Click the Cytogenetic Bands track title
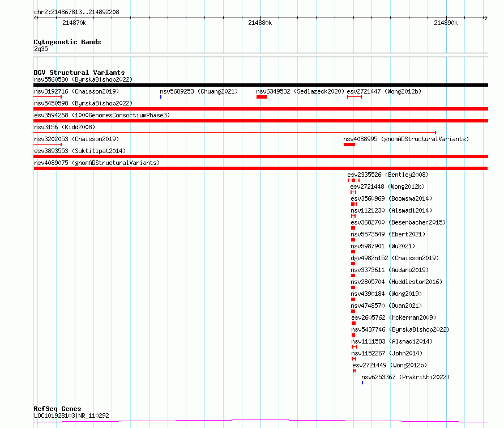The width and height of the screenshot is (504, 428). (x=67, y=42)
